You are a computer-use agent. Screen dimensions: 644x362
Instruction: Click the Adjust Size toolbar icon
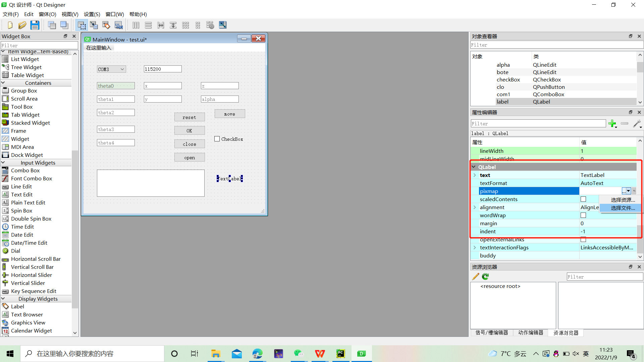coord(222,25)
